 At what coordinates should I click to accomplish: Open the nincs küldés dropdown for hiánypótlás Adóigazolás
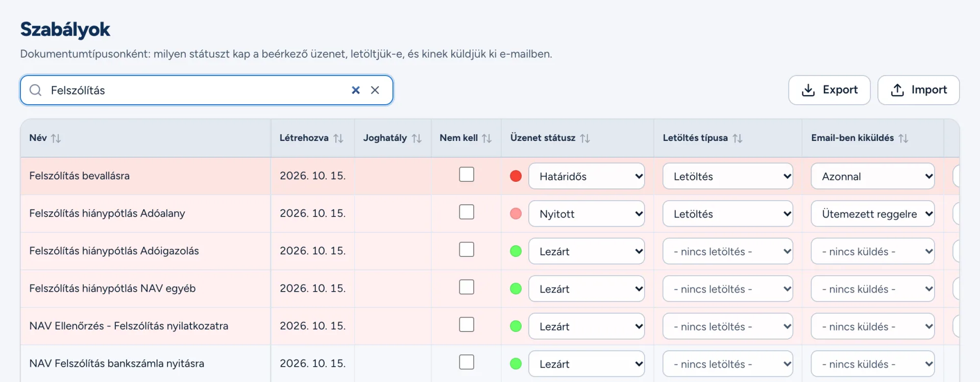(x=873, y=251)
